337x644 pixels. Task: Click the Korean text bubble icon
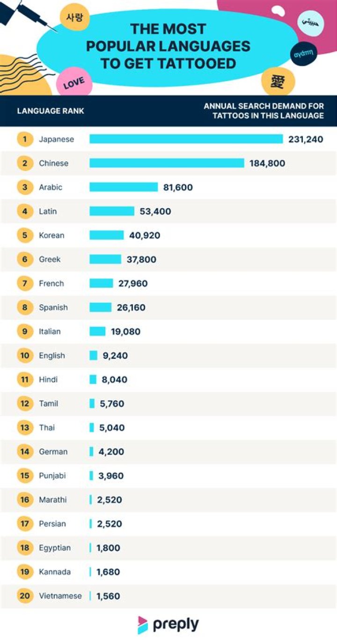point(74,18)
